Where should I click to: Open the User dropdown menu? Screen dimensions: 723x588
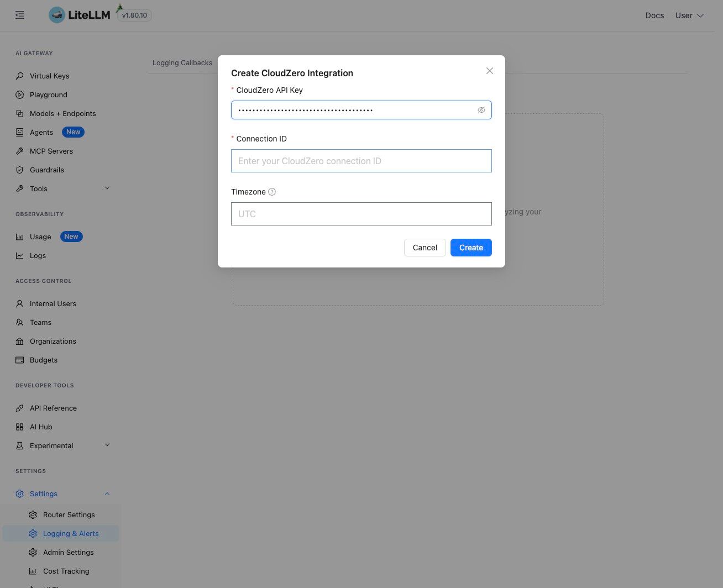click(x=689, y=15)
